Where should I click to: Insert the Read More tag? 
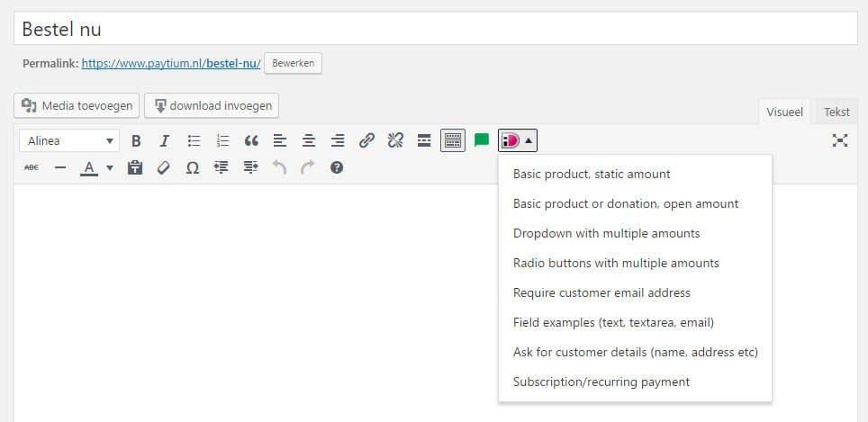[424, 140]
